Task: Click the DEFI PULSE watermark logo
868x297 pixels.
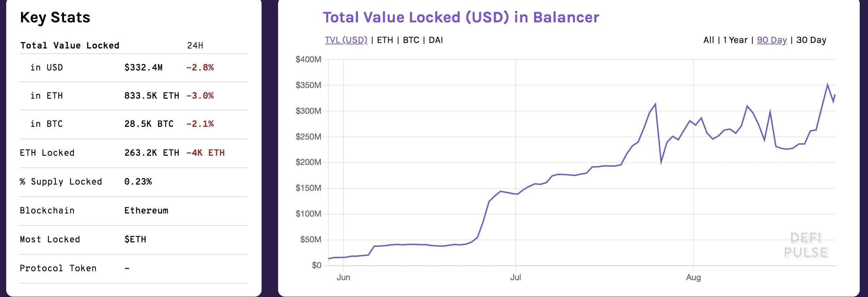Action: tap(806, 246)
